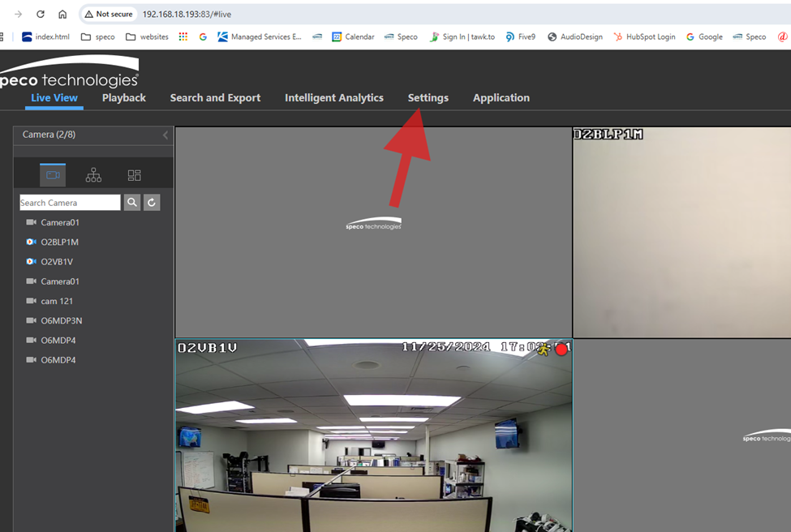Select the view layout icon in sidebar

tap(134, 174)
